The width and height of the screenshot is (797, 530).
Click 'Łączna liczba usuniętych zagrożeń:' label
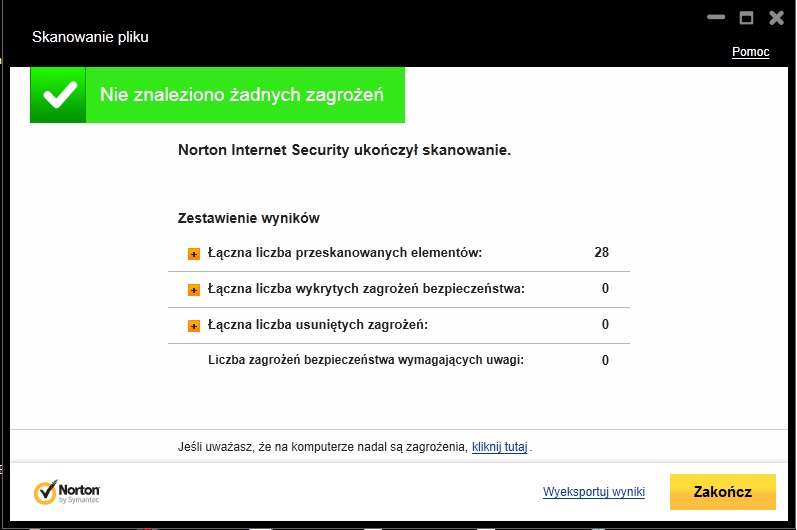pyautogui.click(x=318, y=325)
